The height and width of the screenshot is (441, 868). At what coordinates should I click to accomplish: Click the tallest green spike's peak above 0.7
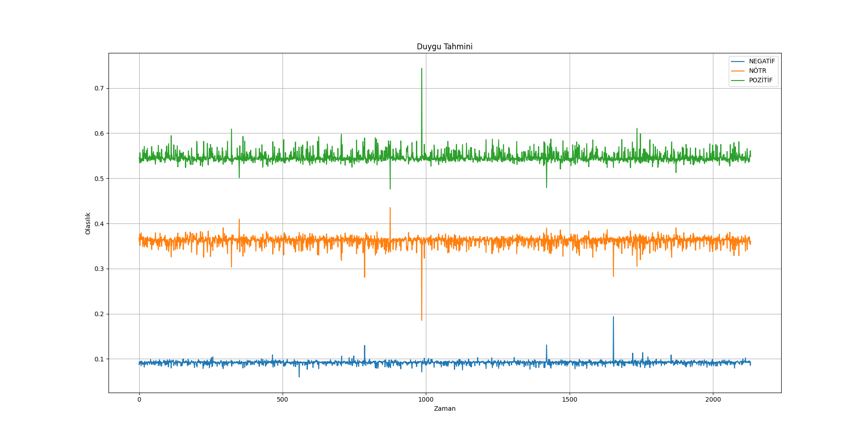[422, 69]
